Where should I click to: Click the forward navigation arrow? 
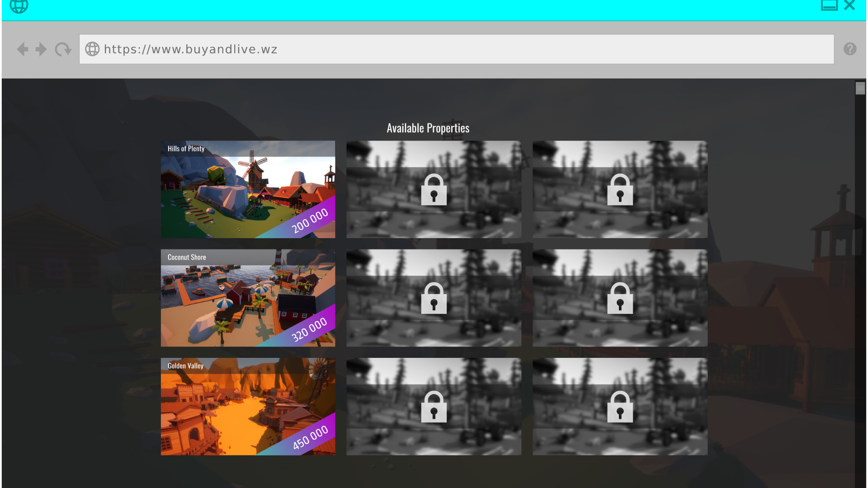(x=41, y=49)
